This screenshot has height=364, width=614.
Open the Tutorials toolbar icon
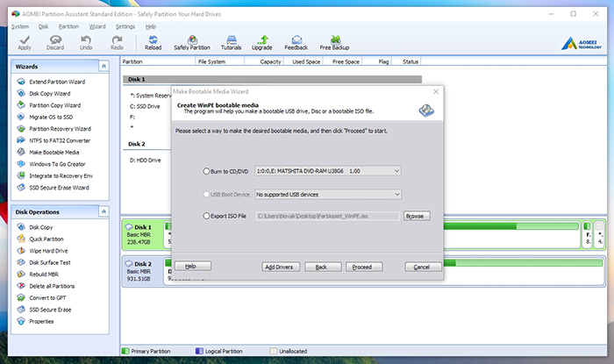[x=231, y=43]
